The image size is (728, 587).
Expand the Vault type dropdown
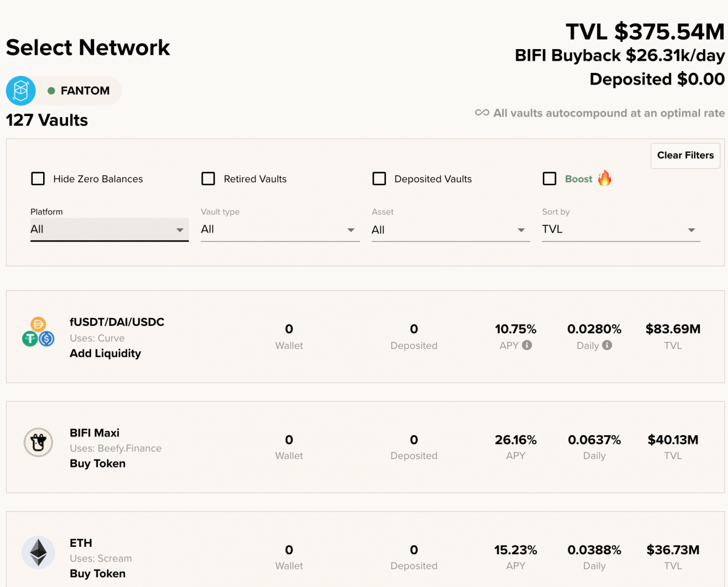click(280, 229)
